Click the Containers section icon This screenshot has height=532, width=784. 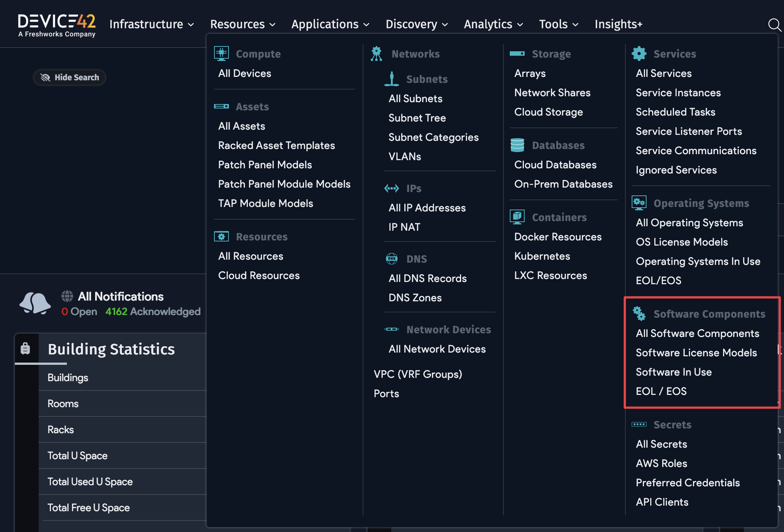[x=517, y=217]
